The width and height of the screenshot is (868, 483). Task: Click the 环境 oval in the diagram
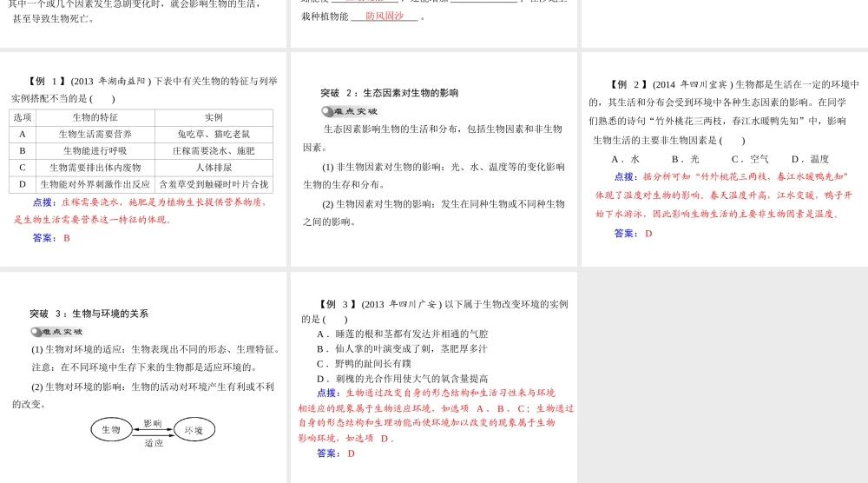pos(194,430)
